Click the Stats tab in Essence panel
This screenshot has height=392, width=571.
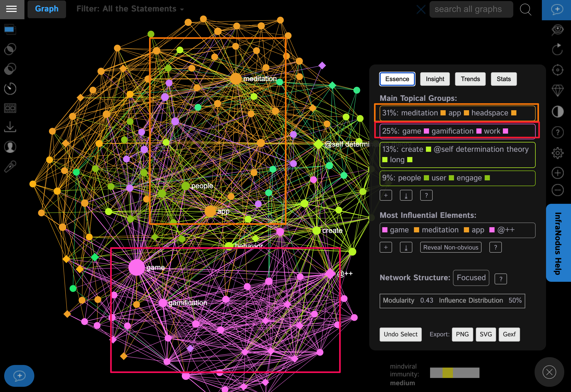[x=503, y=79]
